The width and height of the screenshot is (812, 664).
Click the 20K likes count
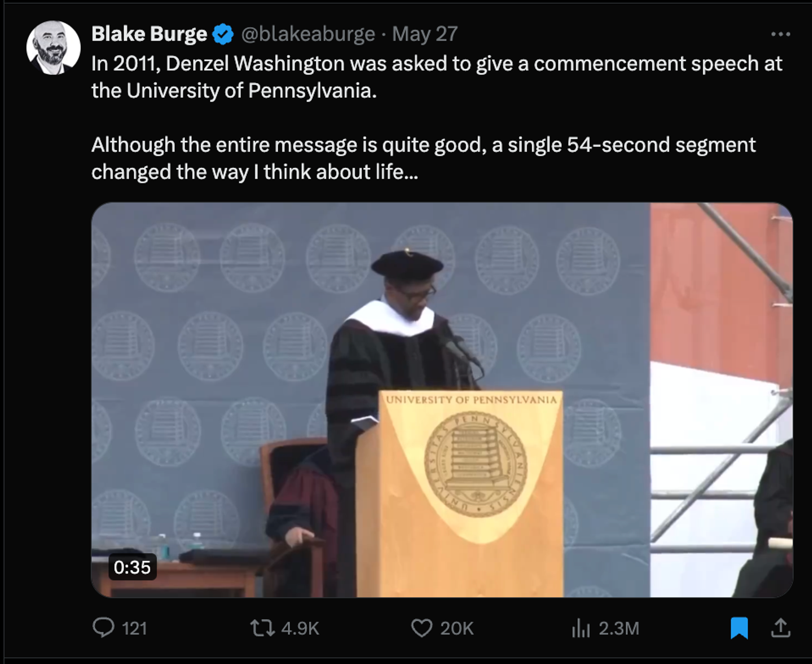point(457,629)
